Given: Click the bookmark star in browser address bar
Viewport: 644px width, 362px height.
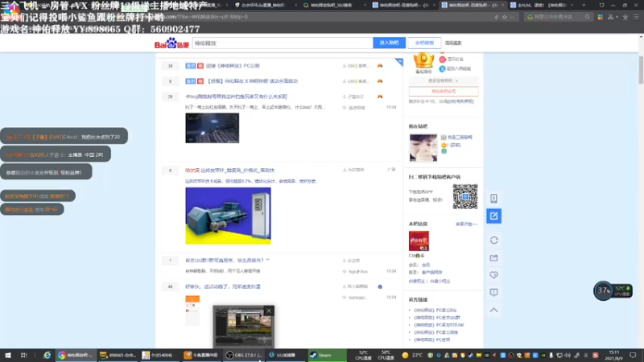Looking at the screenshot, I should (505, 17).
